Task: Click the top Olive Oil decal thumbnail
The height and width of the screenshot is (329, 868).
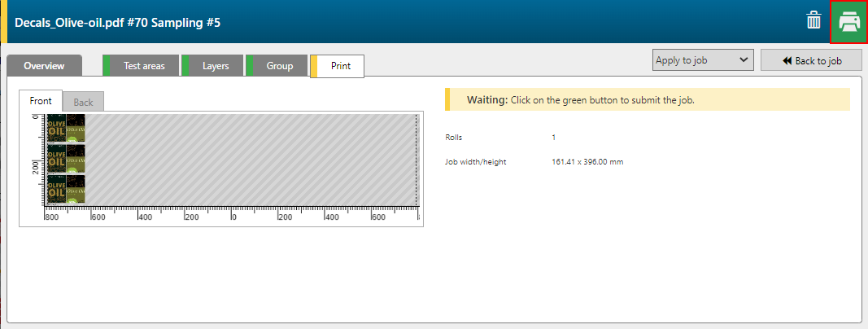Action: pos(66,129)
